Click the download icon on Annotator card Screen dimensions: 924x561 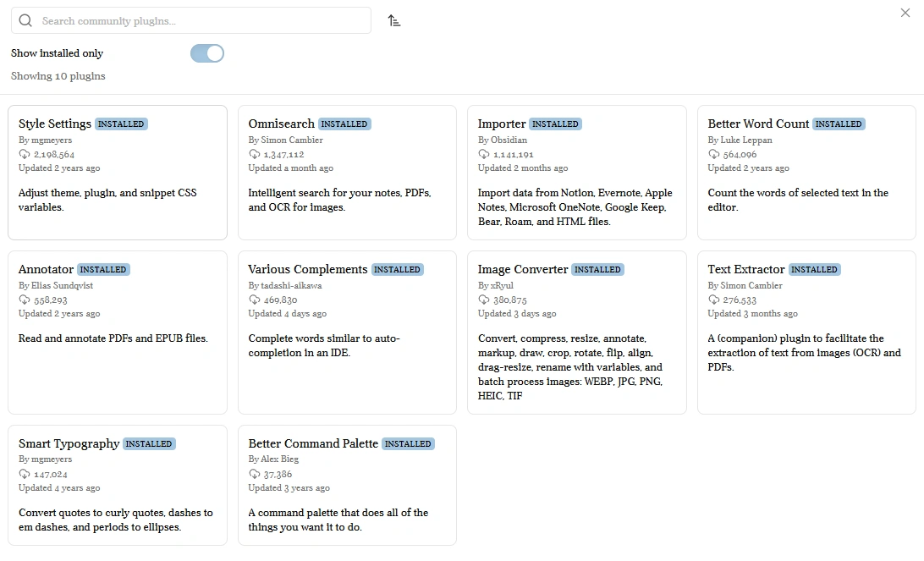(x=25, y=300)
